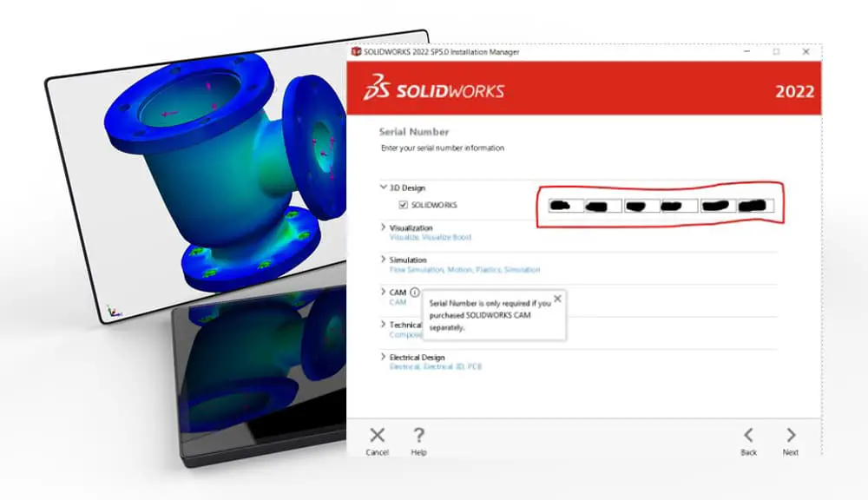The image size is (868, 500).
Task: Click the 2022 year label in the banner
Action: (x=794, y=91)
